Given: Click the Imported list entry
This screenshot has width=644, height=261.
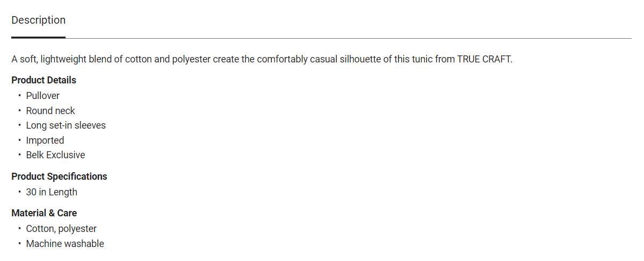Looking at the screenshot, I should pyautogui.click(x=45, y=140).
